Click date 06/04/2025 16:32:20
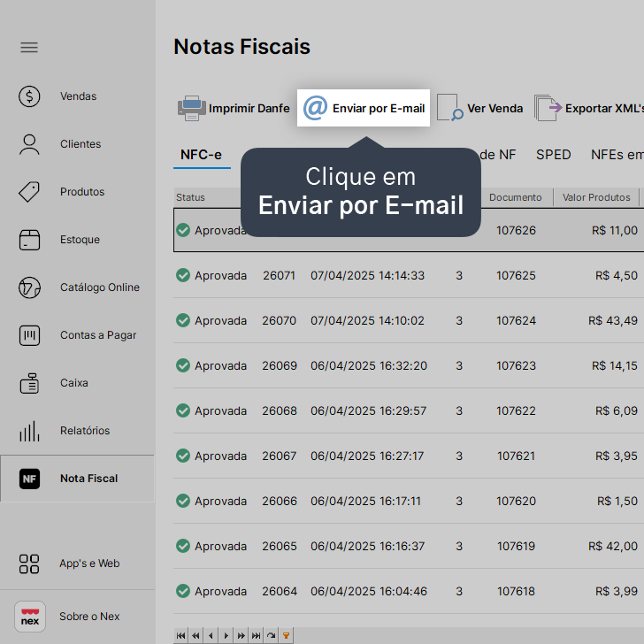644x644 pixels. 369,366
